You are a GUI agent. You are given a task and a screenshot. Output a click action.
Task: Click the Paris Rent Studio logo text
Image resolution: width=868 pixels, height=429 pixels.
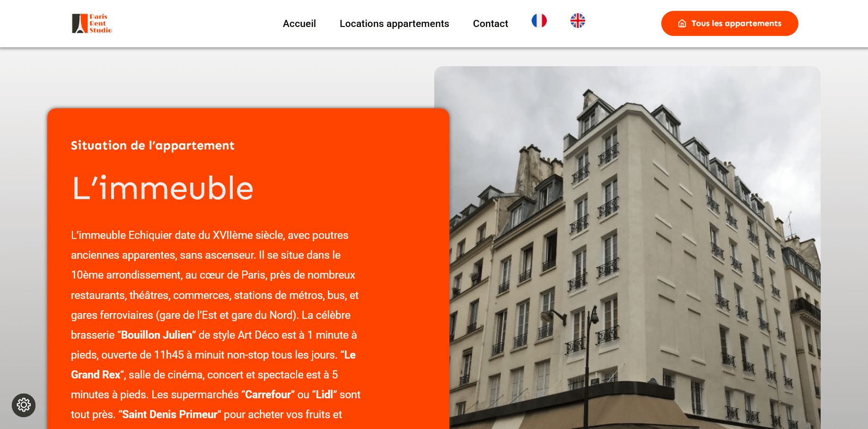(x=101, y=23)
